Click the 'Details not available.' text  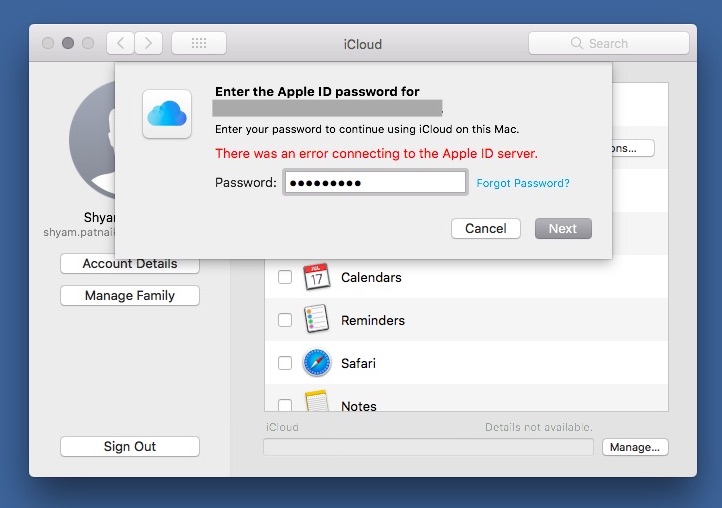539,427
